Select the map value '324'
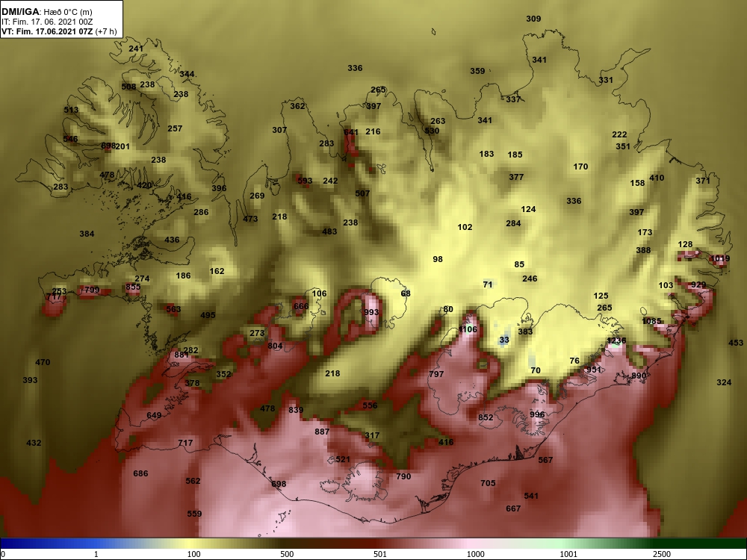The height and width of the screenshot is (560, 747). (724, 382)
